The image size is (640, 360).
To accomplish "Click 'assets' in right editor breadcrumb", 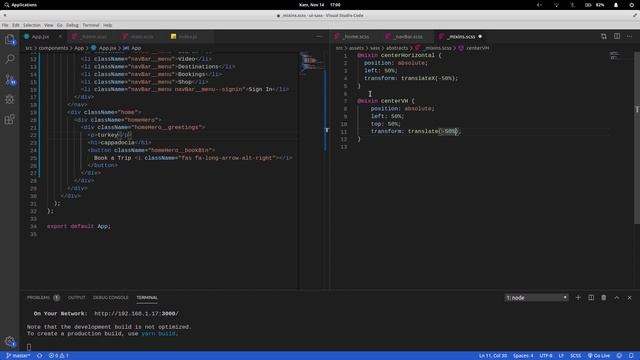I will click(356, 48).
